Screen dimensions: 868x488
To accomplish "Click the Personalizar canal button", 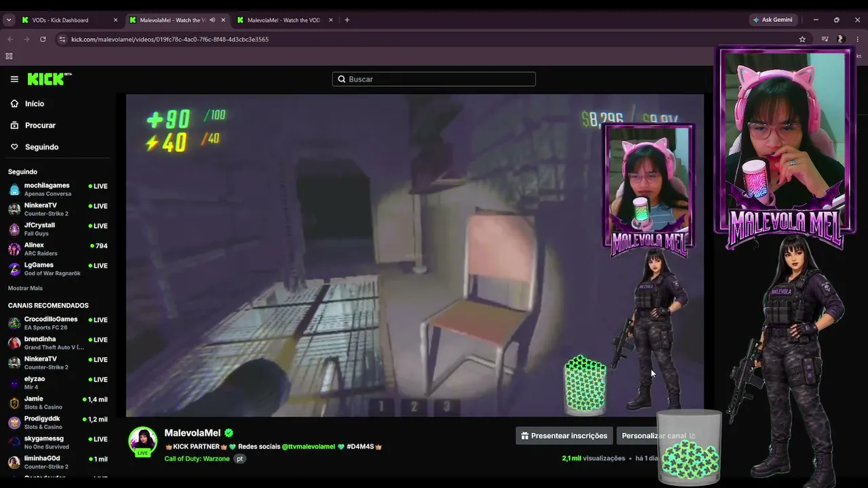I will 658,436.
